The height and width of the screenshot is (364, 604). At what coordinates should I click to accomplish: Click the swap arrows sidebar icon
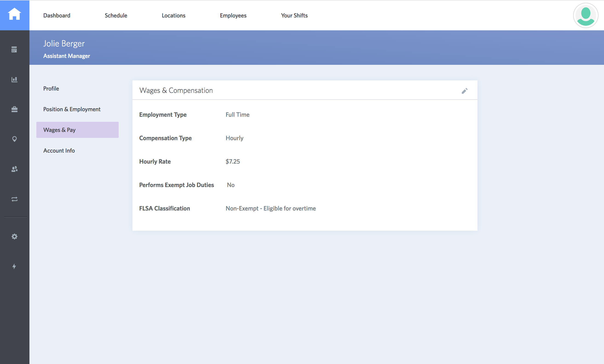[14, 199]
